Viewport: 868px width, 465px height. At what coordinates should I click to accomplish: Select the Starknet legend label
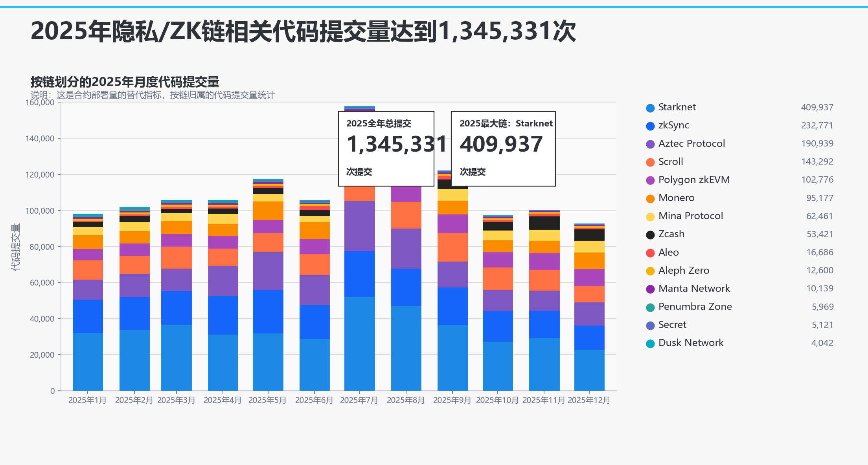(677, 107)
